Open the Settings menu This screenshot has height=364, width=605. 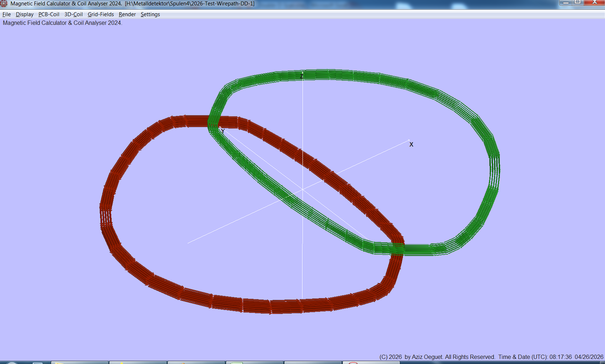pyautogui.click(x=150, y=14)
